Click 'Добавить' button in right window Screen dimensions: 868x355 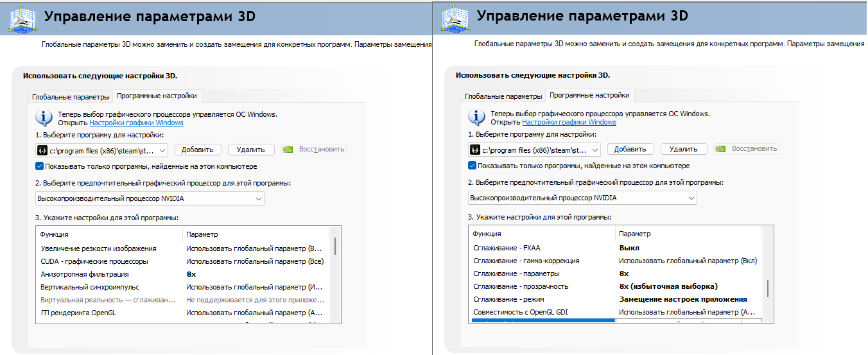point(630,150)
